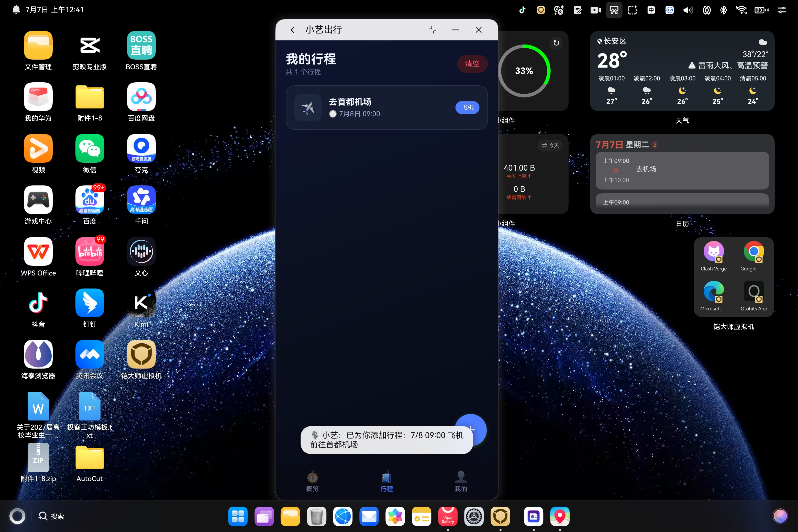Screen dimensions: 798x532
Task: Open the BOSS直聘 app icon
Action: [x=141, y=46]
